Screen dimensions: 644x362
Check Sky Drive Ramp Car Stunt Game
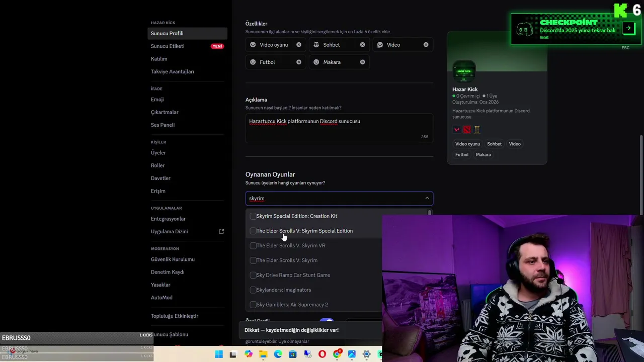[253, 275]
